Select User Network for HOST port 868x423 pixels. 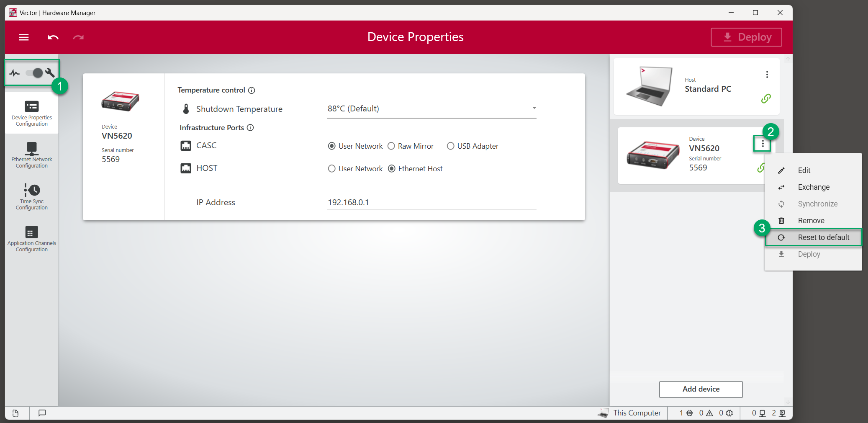(332, 169)
